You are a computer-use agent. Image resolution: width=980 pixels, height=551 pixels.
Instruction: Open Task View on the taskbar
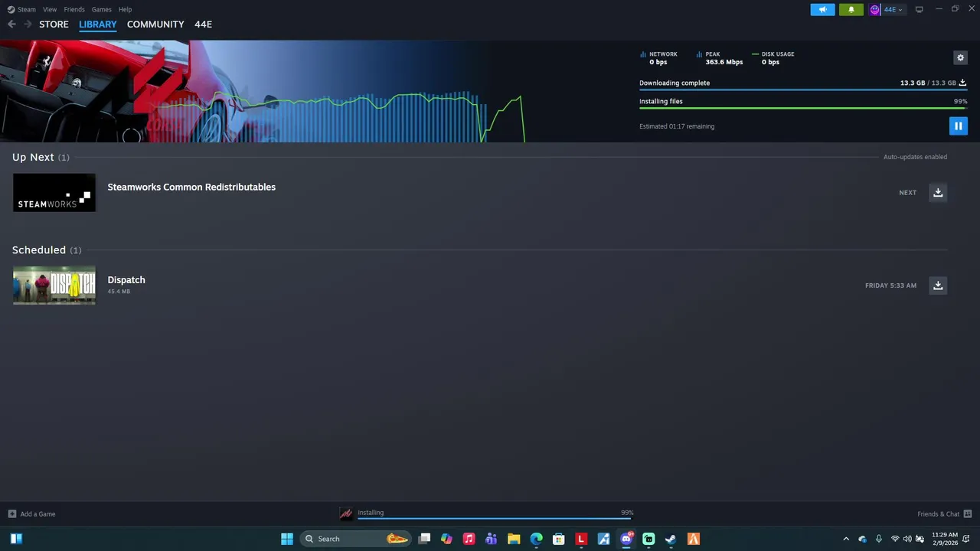[x=424, y=539]
